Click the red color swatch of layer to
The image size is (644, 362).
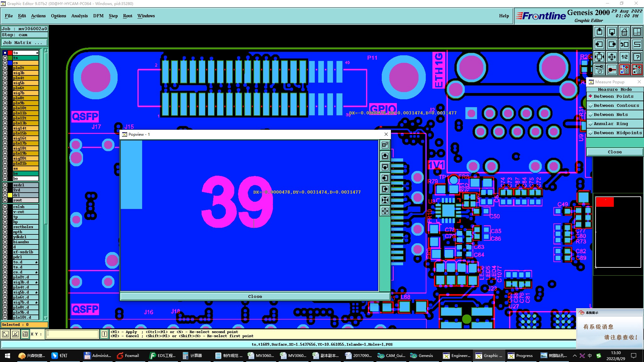pos(10,53)
